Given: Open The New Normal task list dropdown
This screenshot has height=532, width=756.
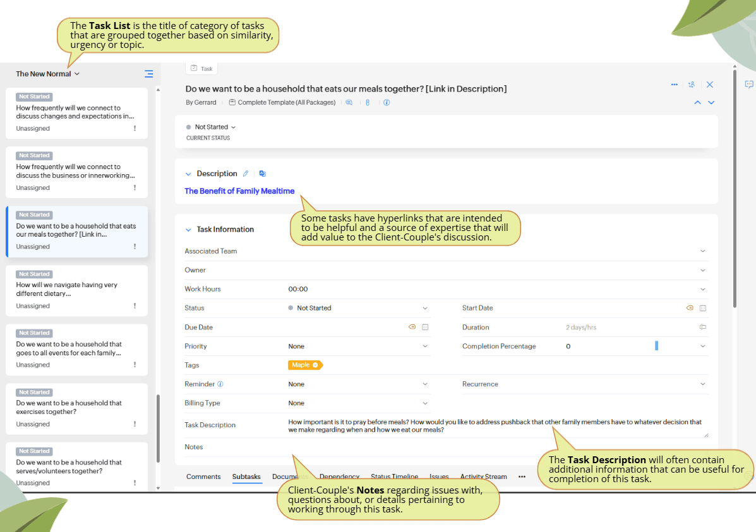Looking at the screenshot, I should 48,74.
